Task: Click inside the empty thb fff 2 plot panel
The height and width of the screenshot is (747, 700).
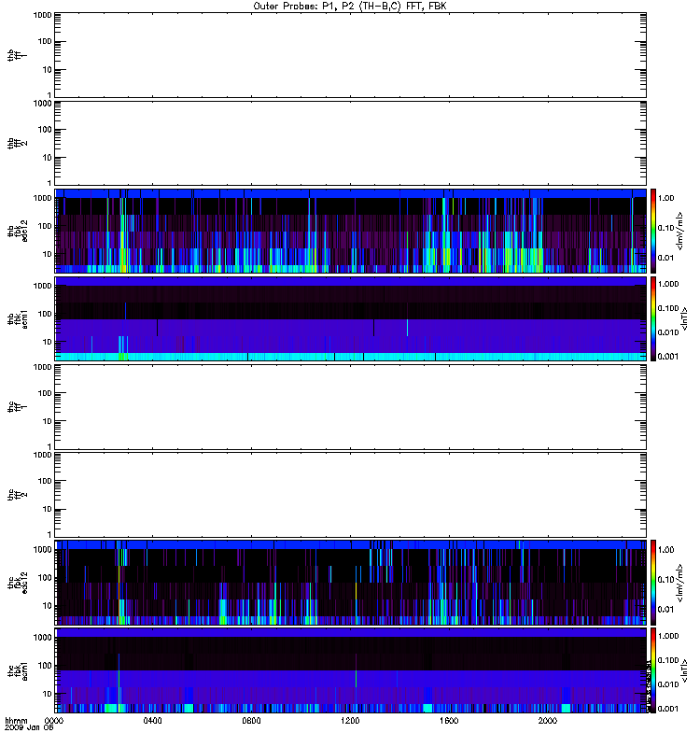Action: click(x=351, y=144)
